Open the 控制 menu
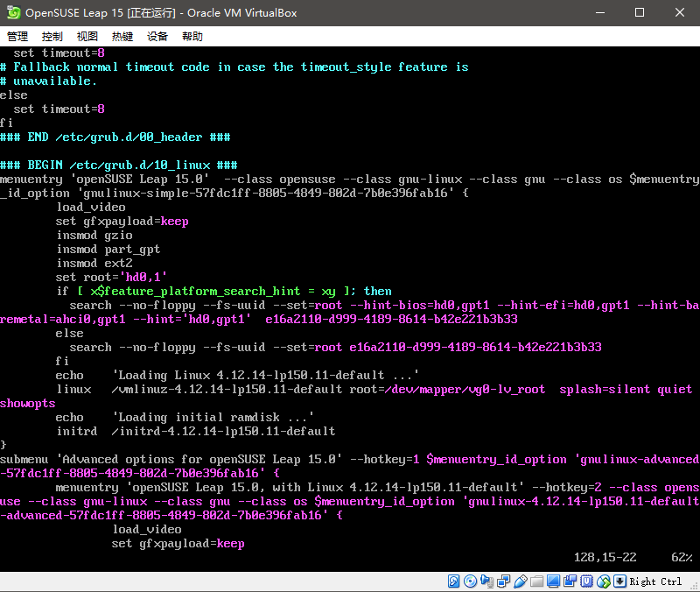This screenshot has height=592, width=700. point(52,36)
